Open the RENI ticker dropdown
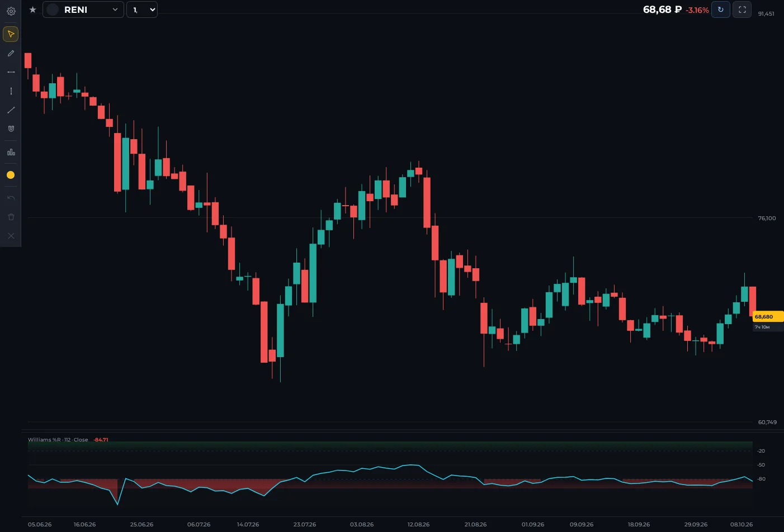Image resolution: width=784 pixels, height=532 pixels. 83,9
